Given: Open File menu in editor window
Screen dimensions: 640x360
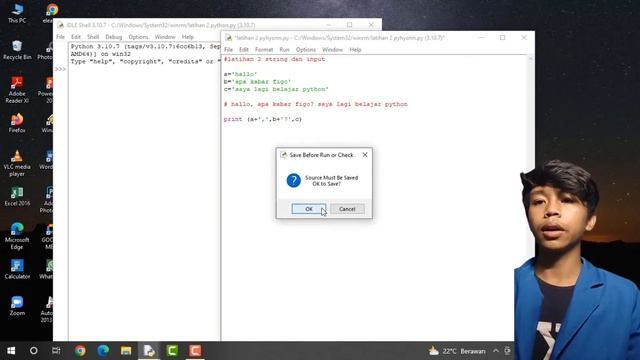Looking at the screenshot, I should point(229,50).
